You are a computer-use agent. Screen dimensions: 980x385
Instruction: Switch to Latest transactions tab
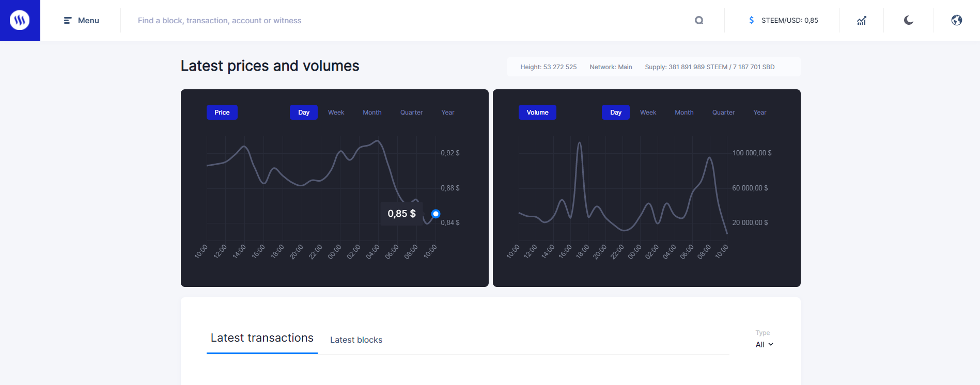point(262,338)
